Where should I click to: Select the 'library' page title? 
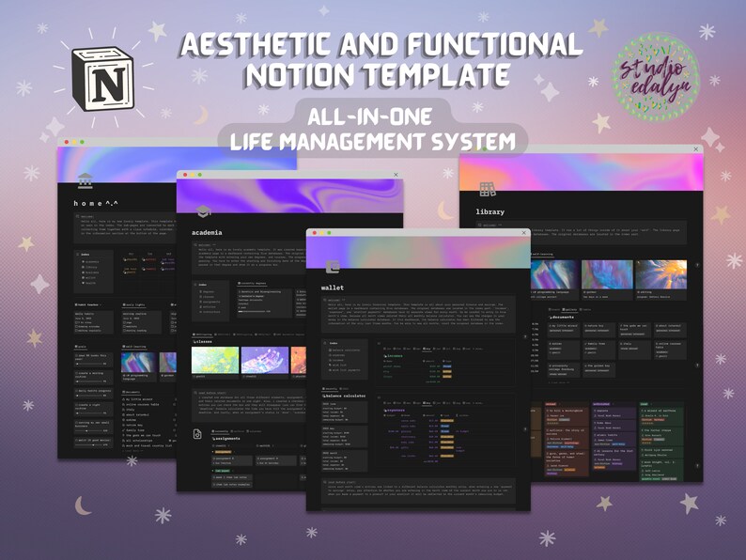[490, 211]
